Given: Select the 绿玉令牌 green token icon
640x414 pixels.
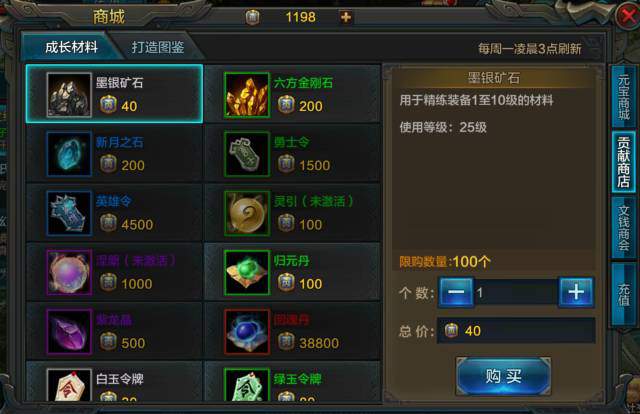Looking at the screenshot, I should pyautogui.click(x=247, y=385).
